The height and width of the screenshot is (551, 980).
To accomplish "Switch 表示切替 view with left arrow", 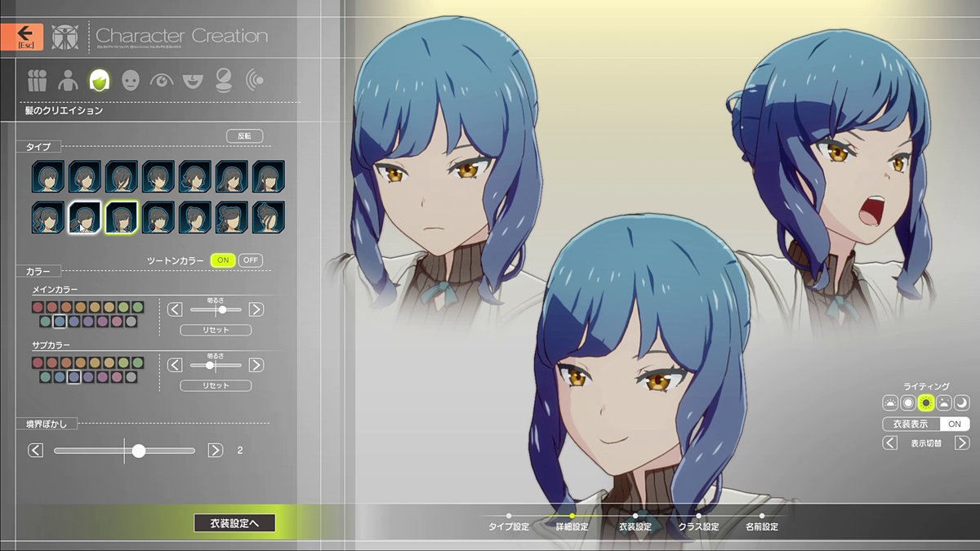I will 890,443.
